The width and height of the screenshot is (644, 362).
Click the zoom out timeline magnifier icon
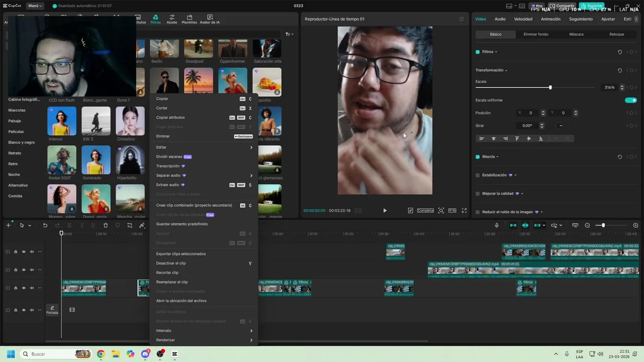[x=587, y=225]
